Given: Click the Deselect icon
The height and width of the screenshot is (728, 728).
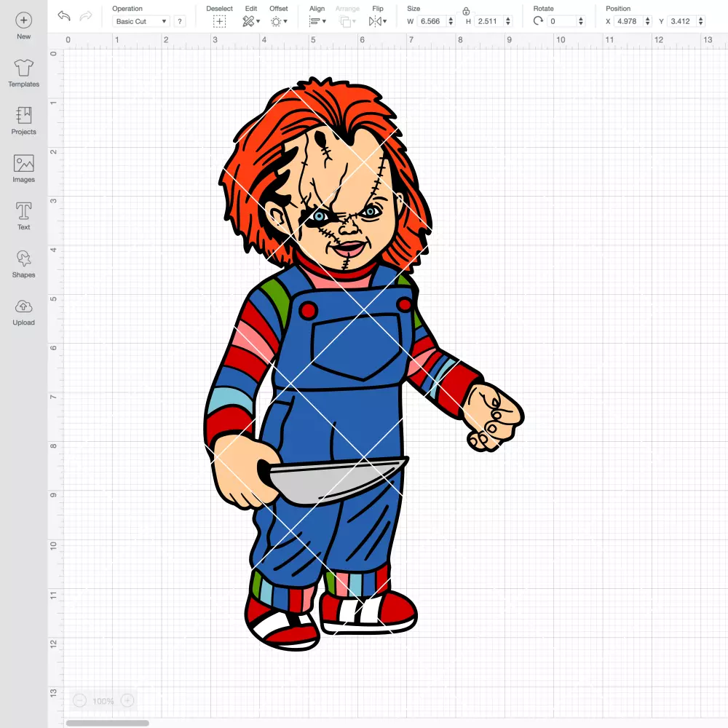Looking at the screenshot, I should click(220, 21).
